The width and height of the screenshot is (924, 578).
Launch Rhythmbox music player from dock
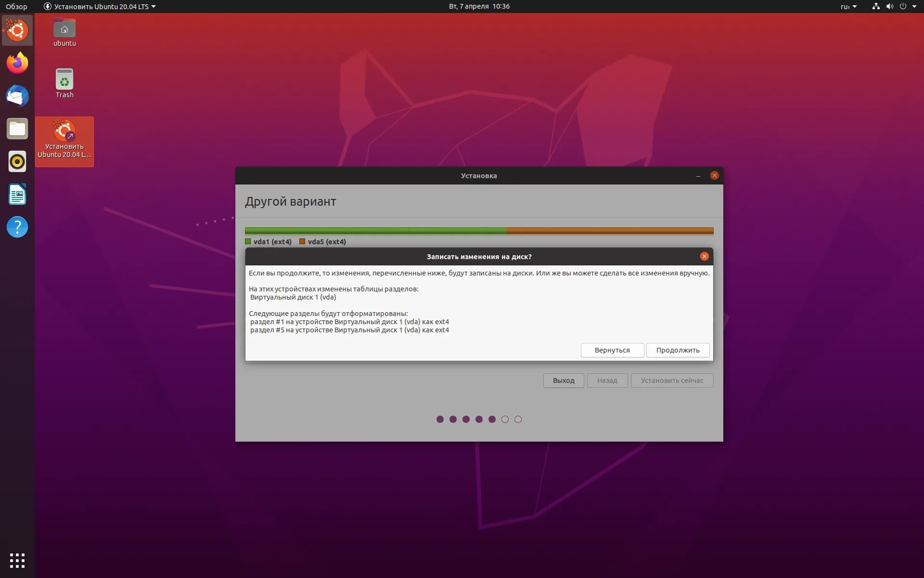[x=17, y=161]
